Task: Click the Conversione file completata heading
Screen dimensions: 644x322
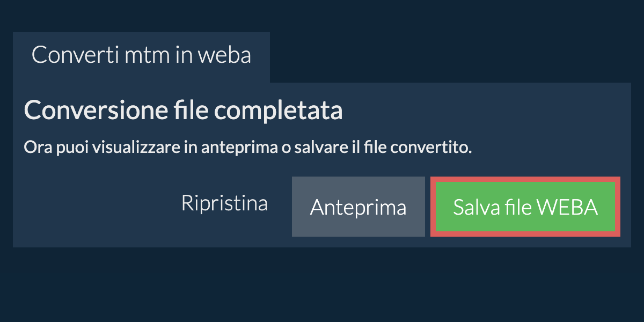Action: pyautogui.click(x=183, y=112)
